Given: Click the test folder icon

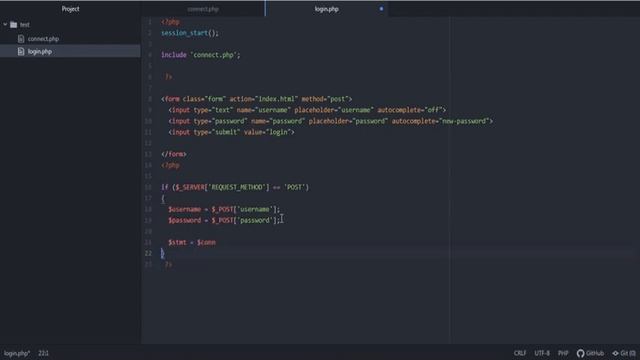Looking at the screenshot, I should coord(13,24).
